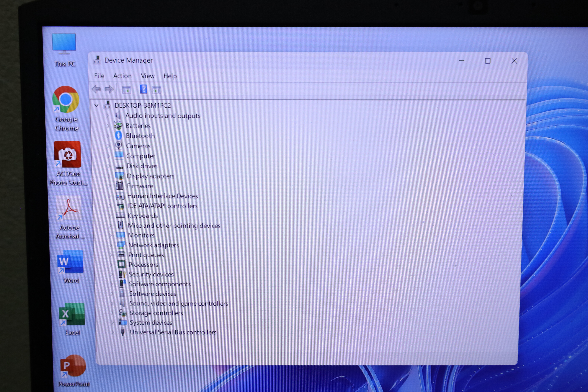588x392 pixels.
Task: Select Software devices label
Action: pos(153,294)
